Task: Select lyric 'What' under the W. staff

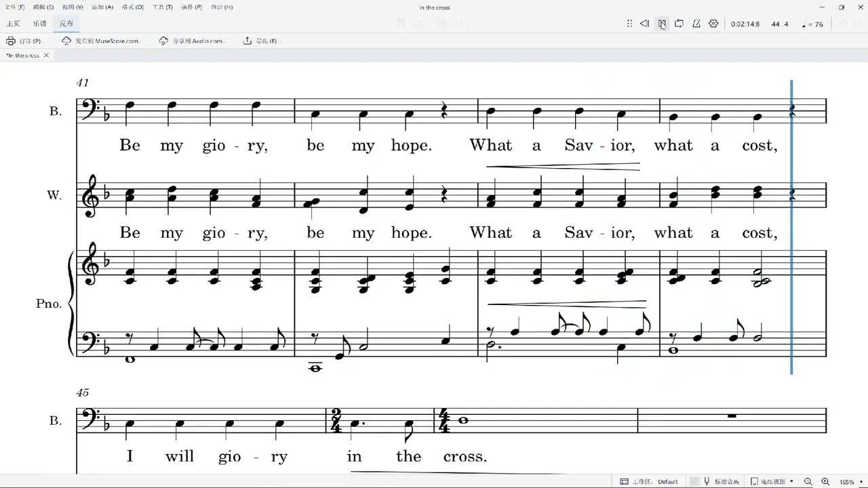Action: pyautogui.click(x=491, y=232)
